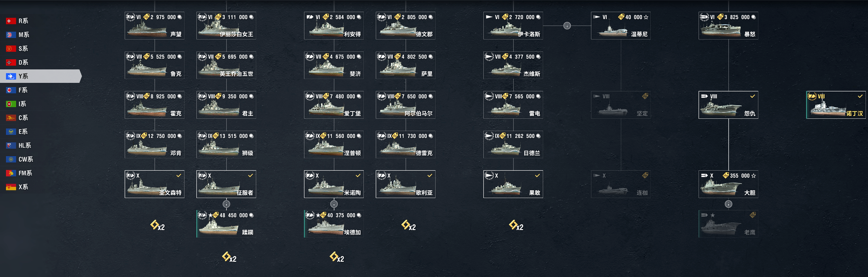Click the x2 bonus icon under 歌利亚
The width and height of the screenshot is (868, 277).
click(x=408, y=225)
